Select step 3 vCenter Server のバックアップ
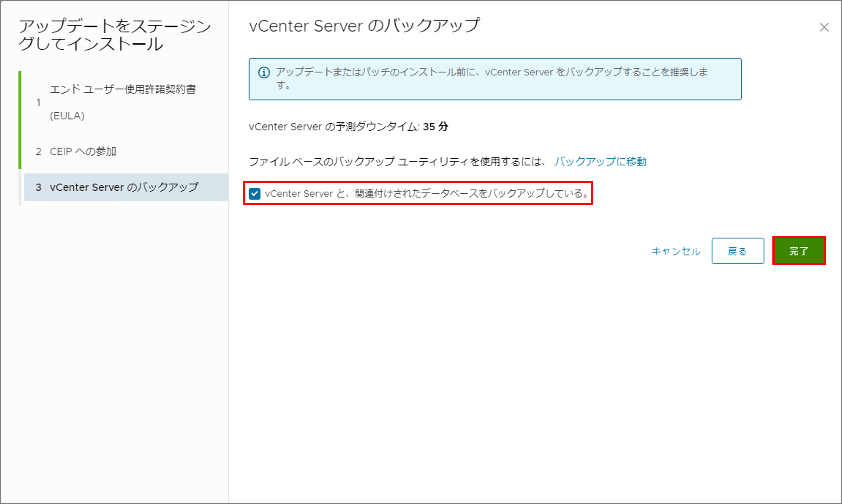The height and width of the screenshot is (504, 842). click(x=126, y=187)
